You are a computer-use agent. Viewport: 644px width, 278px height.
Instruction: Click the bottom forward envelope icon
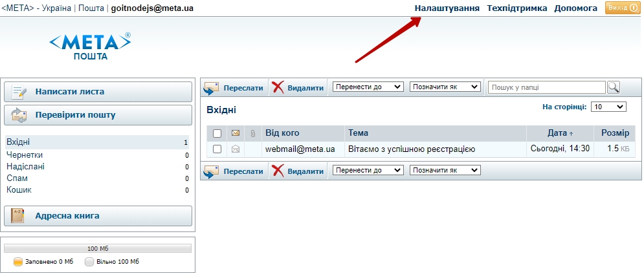tap(211, 171)
